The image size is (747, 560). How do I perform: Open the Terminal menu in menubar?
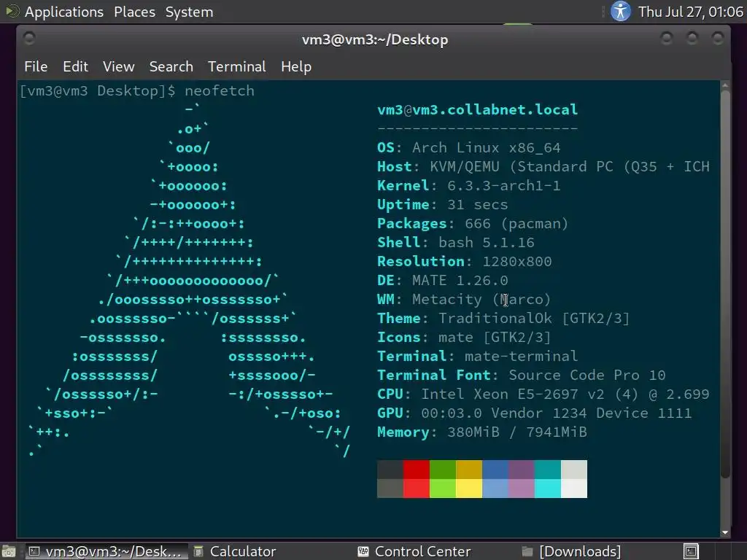(237, 66)
